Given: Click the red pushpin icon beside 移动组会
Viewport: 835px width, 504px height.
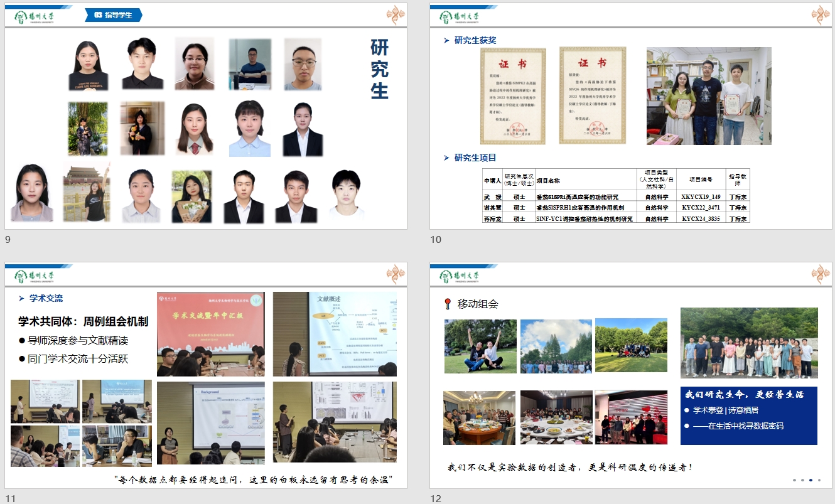Looking at the screenshot, I should pyautogui.click(x=447, y=304).
